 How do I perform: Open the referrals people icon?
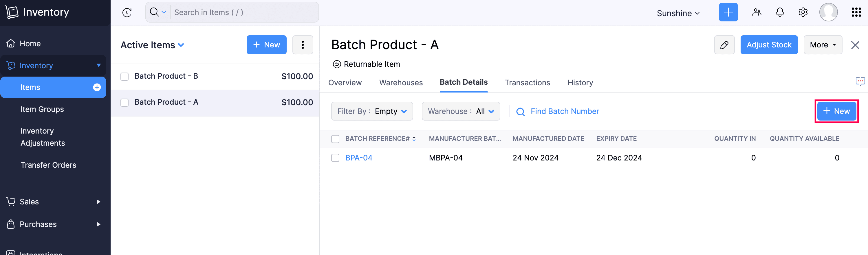pyautogui.click(x=757, y=12)
